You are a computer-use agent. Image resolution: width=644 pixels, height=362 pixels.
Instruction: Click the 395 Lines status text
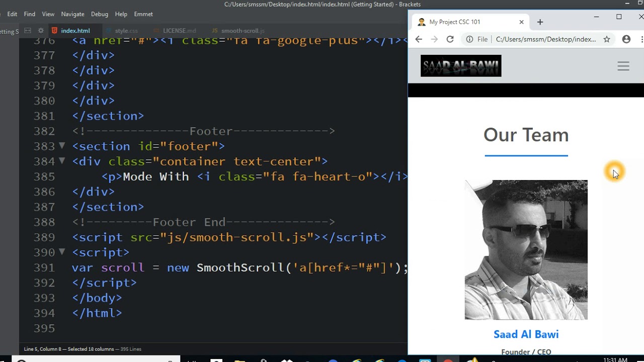[130, 349]
